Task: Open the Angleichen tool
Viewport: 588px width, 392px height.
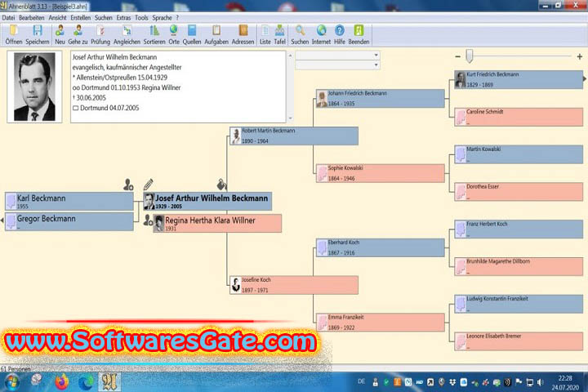Action: tap(127, 35)
